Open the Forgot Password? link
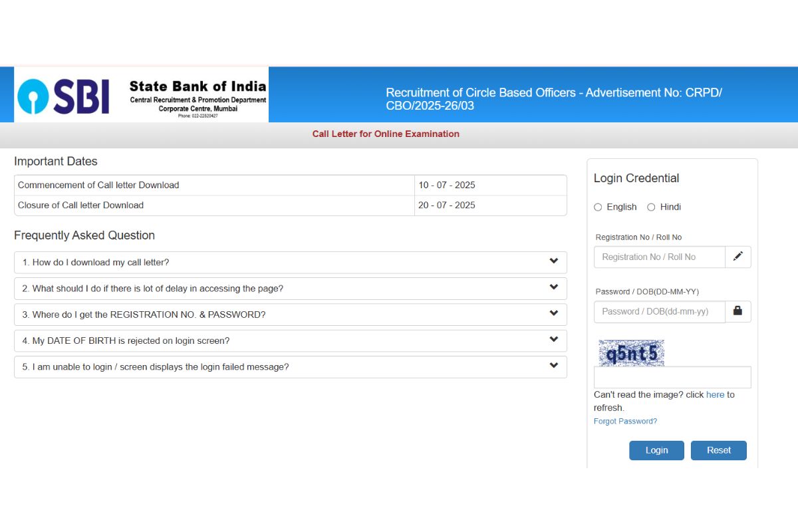 (x=625, y=421)
